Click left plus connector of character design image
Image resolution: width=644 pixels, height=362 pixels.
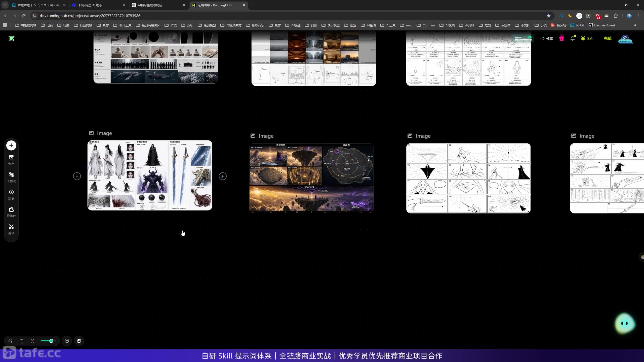tap(77, 176)
